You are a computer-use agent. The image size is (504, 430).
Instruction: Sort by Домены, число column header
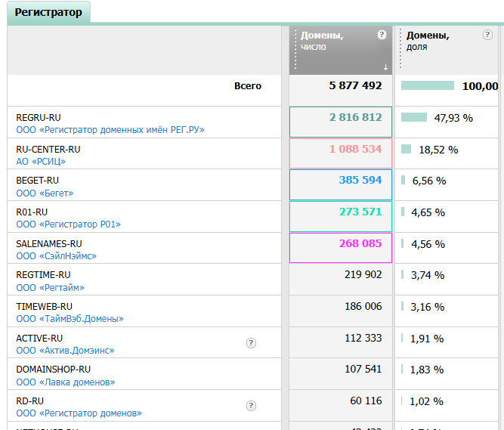tap(341, 51)
